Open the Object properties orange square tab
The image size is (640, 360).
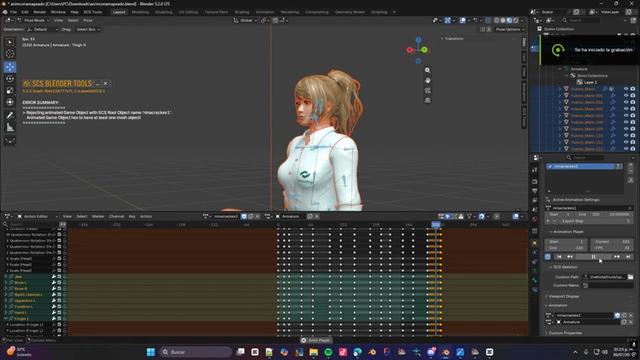[x=535, y=243]
